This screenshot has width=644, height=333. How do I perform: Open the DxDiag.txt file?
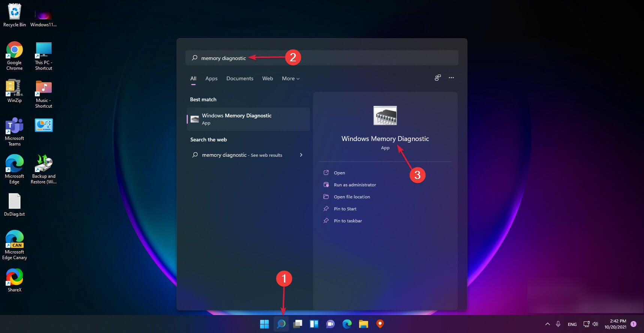click(x=15, y=205)
